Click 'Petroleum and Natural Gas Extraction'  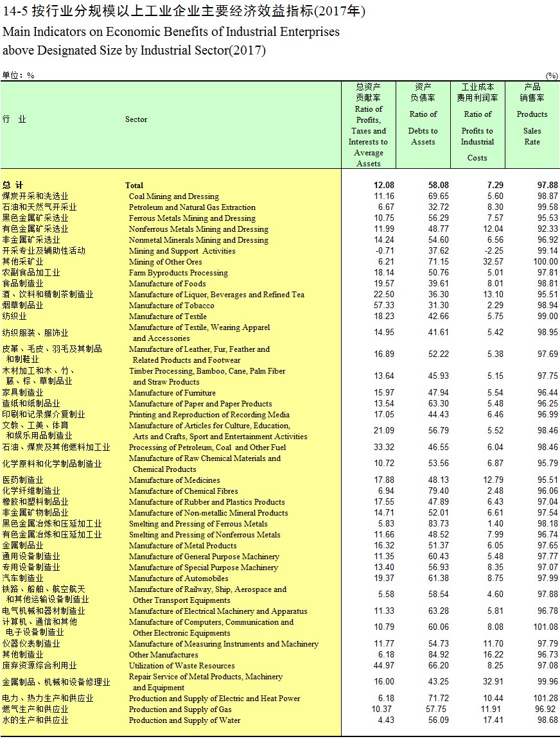point(192,207)
